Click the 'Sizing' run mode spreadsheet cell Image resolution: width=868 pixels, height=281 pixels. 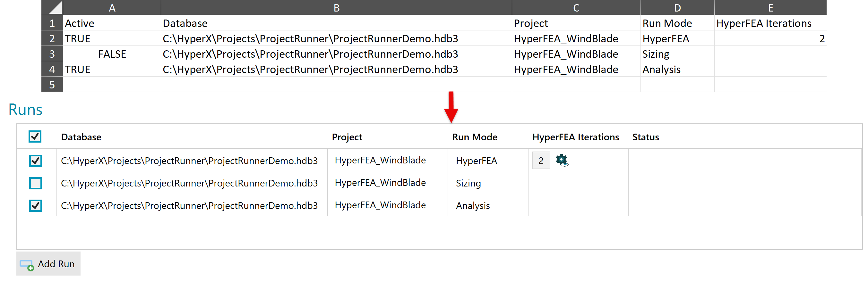coord(677,54)
